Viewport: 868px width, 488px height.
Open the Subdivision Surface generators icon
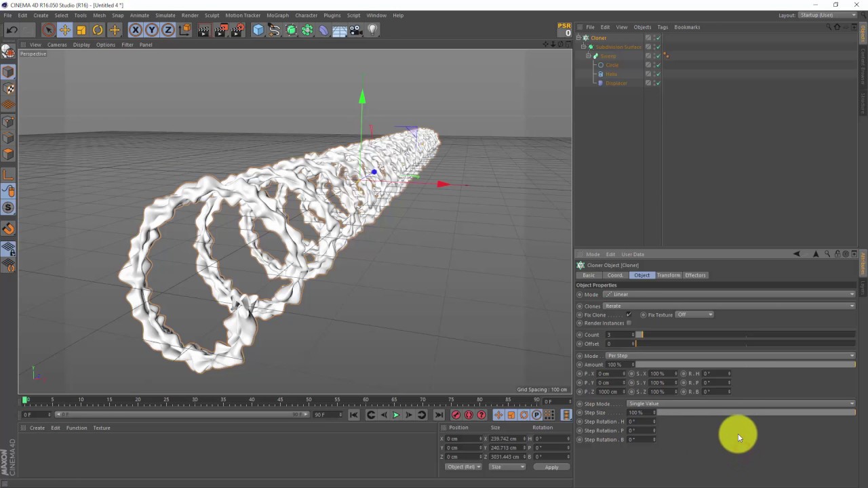291,30
